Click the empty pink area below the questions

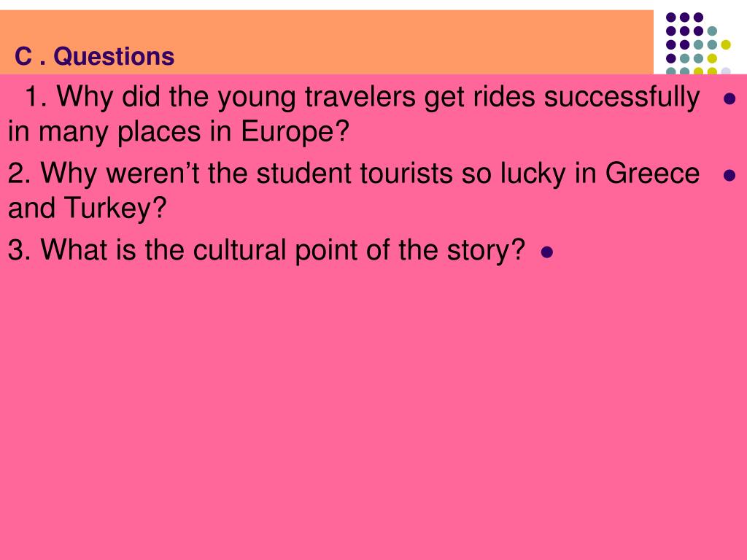tap(373, 410)
